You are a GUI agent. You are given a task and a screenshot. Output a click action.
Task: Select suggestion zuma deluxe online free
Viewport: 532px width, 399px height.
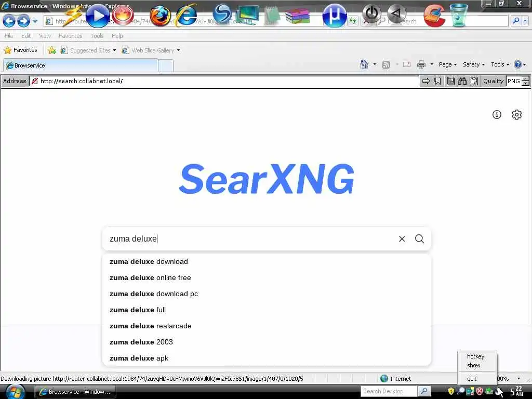pyautogui.click(x=267, y=277)
